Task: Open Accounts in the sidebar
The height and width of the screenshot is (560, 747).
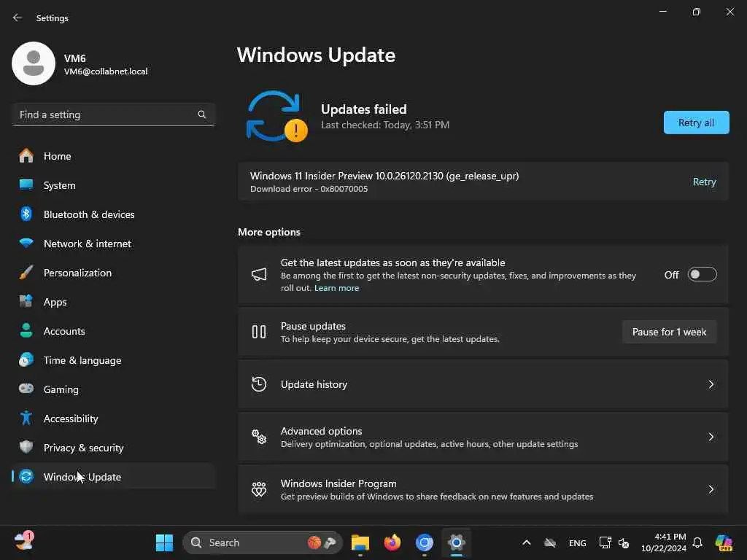Action: tap(113, 331)
